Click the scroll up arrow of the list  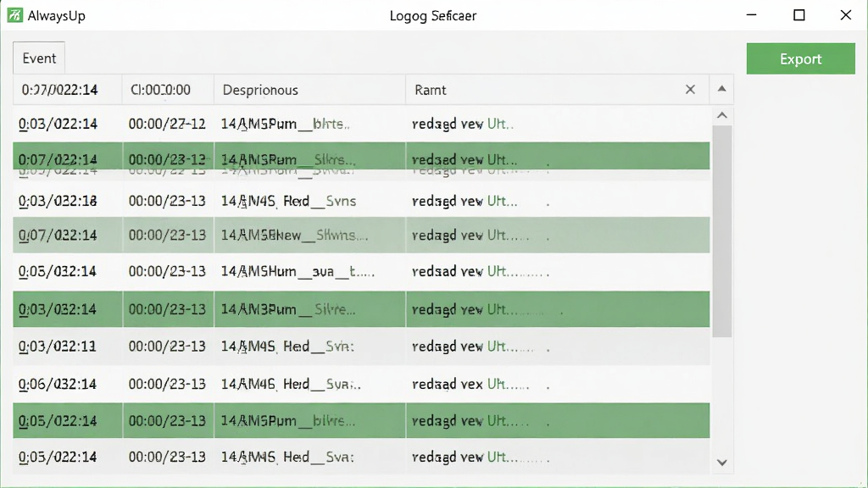(722, 115)
